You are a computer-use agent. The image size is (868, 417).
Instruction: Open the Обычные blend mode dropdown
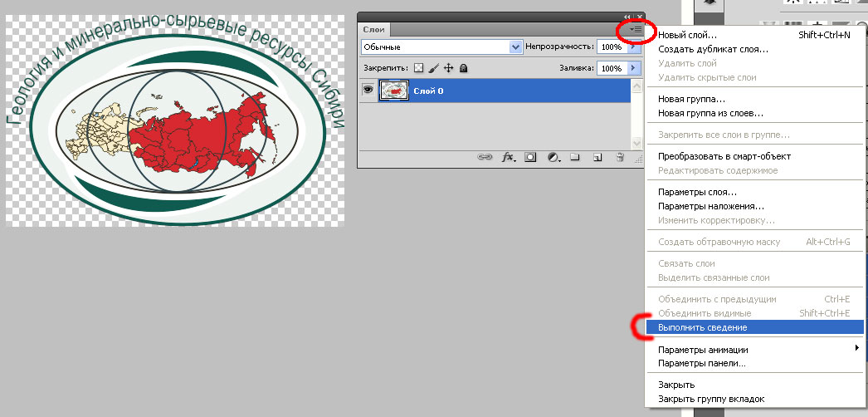[x=441, y=47]
